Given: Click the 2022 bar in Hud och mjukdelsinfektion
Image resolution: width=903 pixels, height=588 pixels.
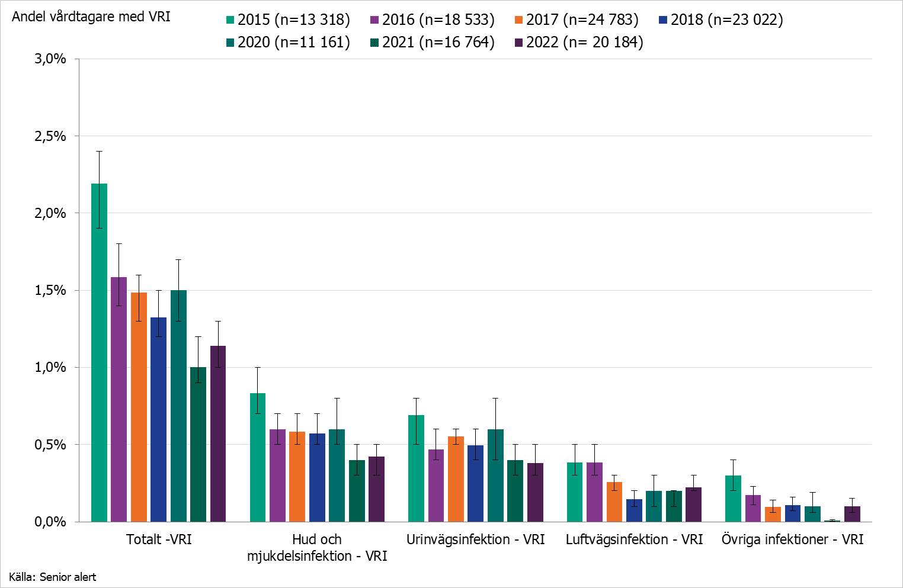Looking at the screenshot, I should (x=376, y=489).
